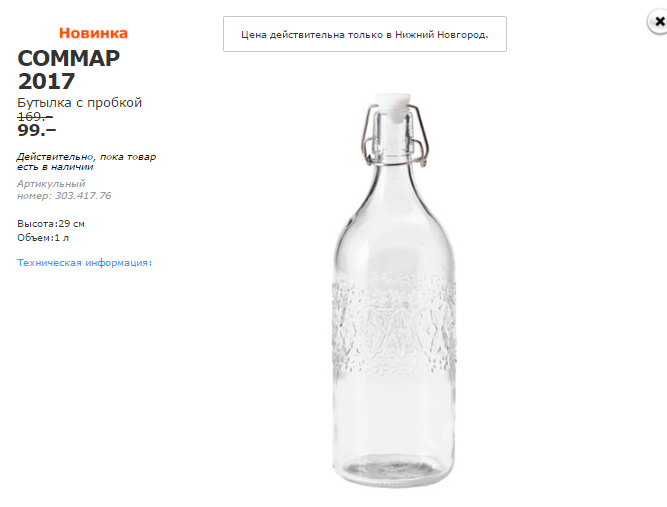Open the Техническая информация link
Screen dimensions: 667x507
click(x=84, y=262)
